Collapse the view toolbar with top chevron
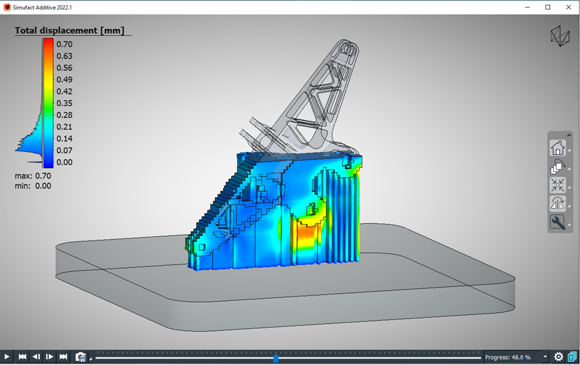This screenshot has width=580, height=365. [x=569, y=135]
